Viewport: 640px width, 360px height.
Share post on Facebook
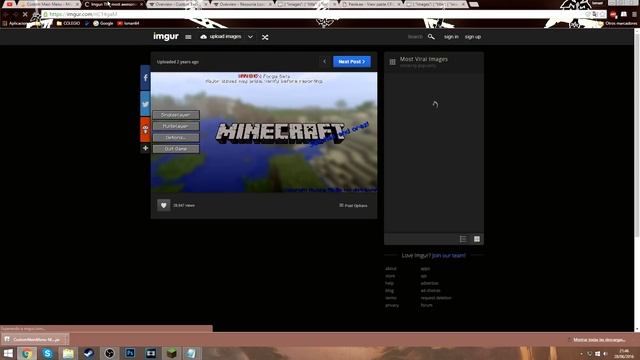pos(145,78)
